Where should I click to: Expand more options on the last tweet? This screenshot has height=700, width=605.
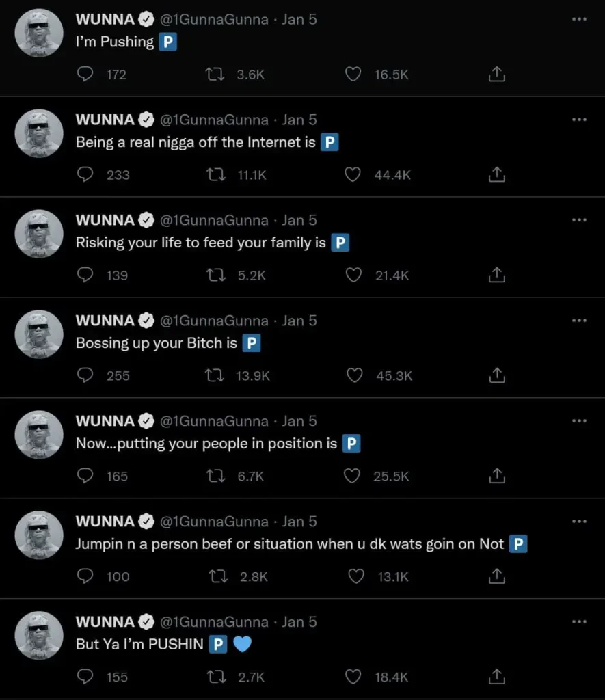(579, 621)
